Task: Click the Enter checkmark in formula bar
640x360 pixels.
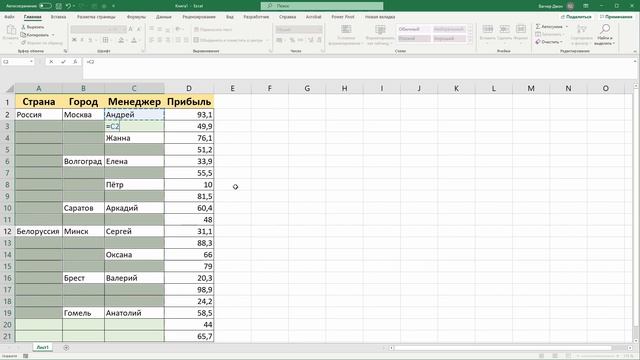Action: coord(63,62)
